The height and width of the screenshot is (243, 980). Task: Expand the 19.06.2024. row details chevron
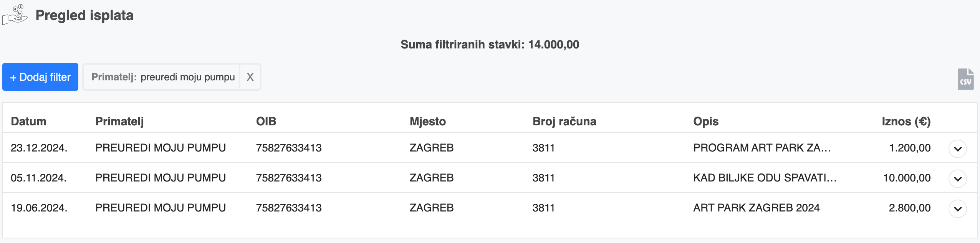[x=958, y=209]
